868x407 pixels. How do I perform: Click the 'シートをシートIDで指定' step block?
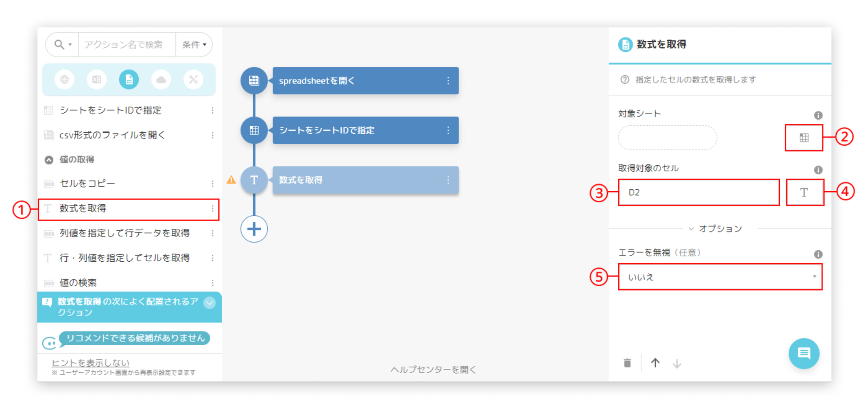365,130
